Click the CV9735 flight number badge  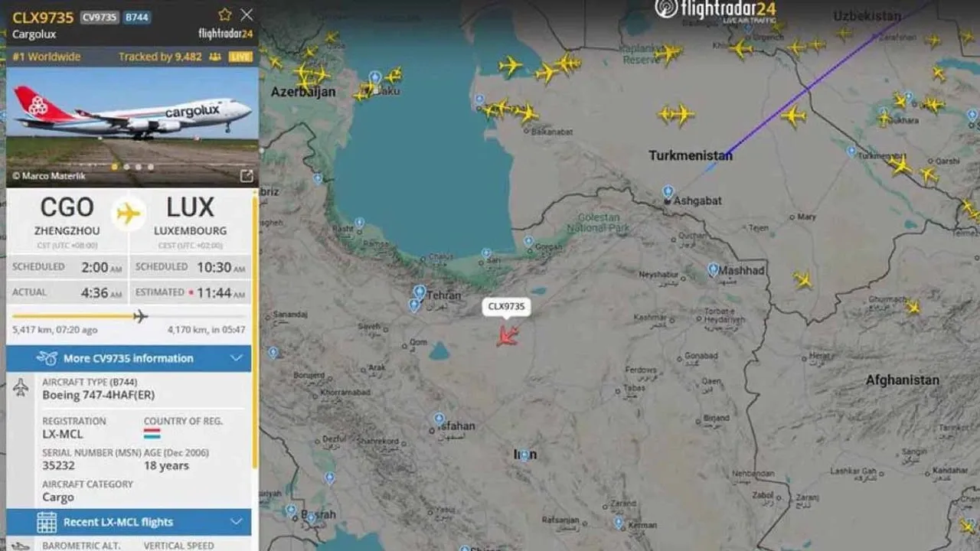click(x=100, y=16)
